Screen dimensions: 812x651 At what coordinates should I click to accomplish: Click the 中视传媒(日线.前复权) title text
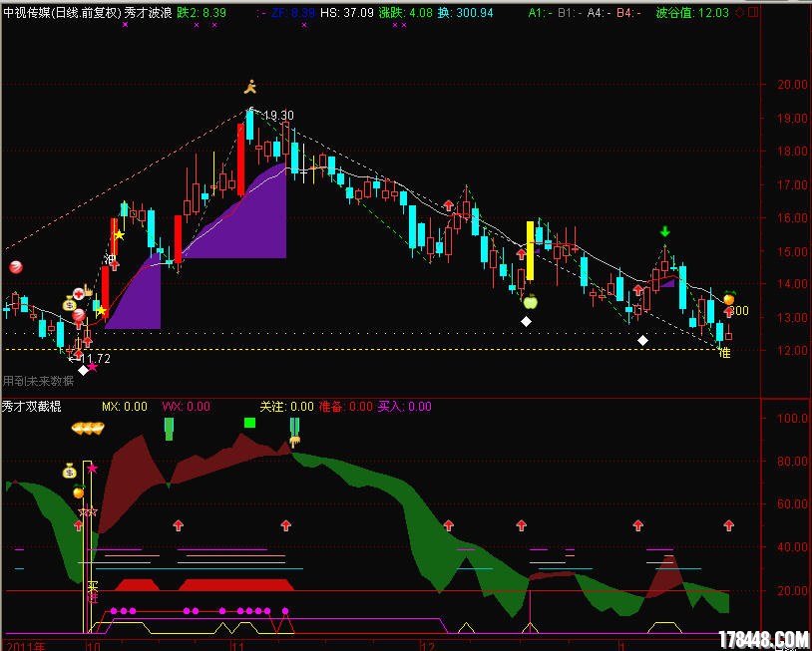click(x=62, y=12)
